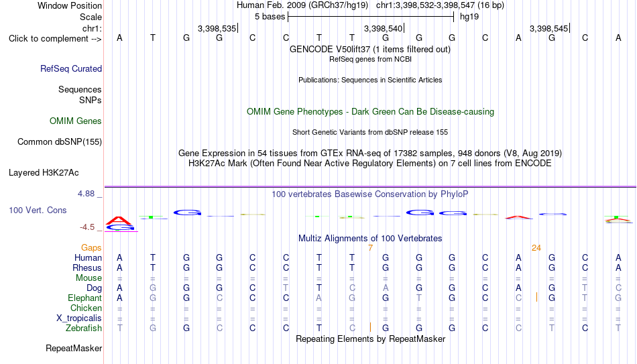Click 'Repeating Elements by RepeatMasker' title
Viewport: 637px width, 364px height.
pos(371,339)
